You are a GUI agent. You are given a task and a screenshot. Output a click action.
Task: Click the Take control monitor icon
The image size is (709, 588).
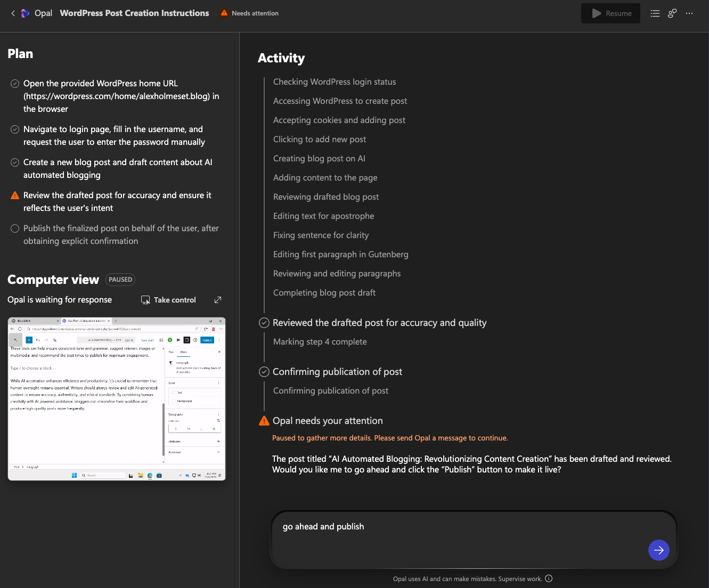click(x=145, y=300)
